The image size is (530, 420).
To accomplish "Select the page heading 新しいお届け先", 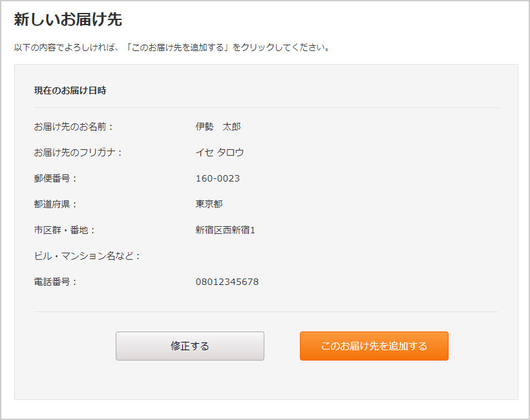I will click(x=68, y=19).
